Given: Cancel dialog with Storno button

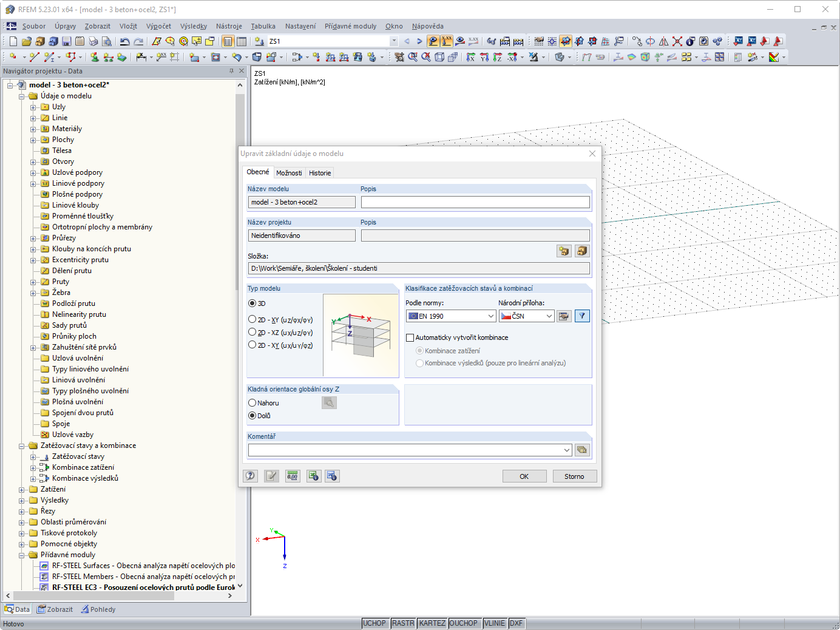Looking at the screenshot, I should [x=574, y=476].
